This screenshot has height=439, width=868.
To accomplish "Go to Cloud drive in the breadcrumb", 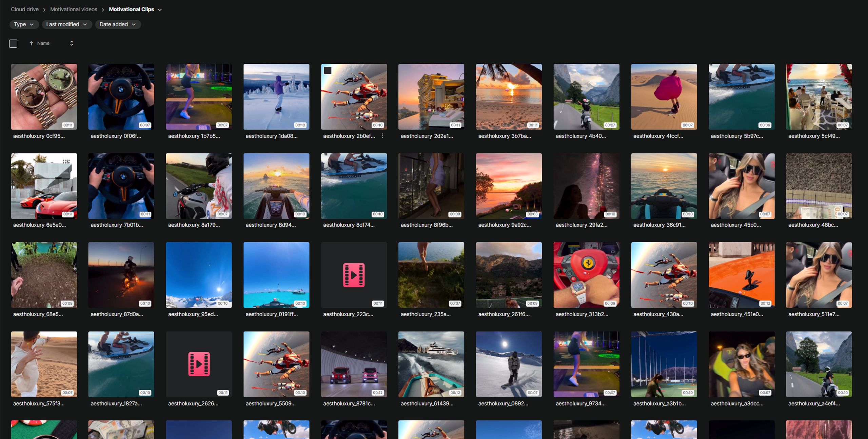I will [x=25, y=9].
